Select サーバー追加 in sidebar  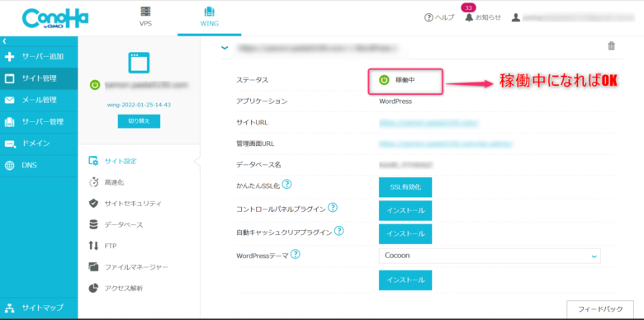39,57
